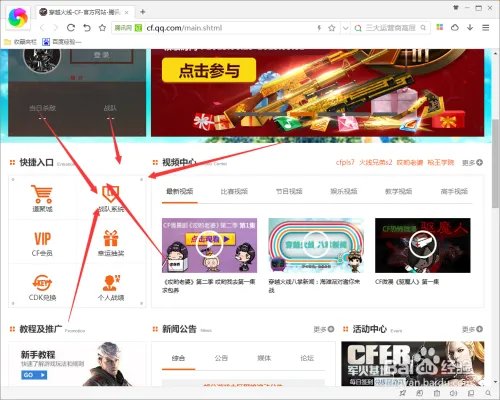The width and height of the screenshot is (500, 400).
Task: Switch to 节目视频 tab
Action: [289, 191]
